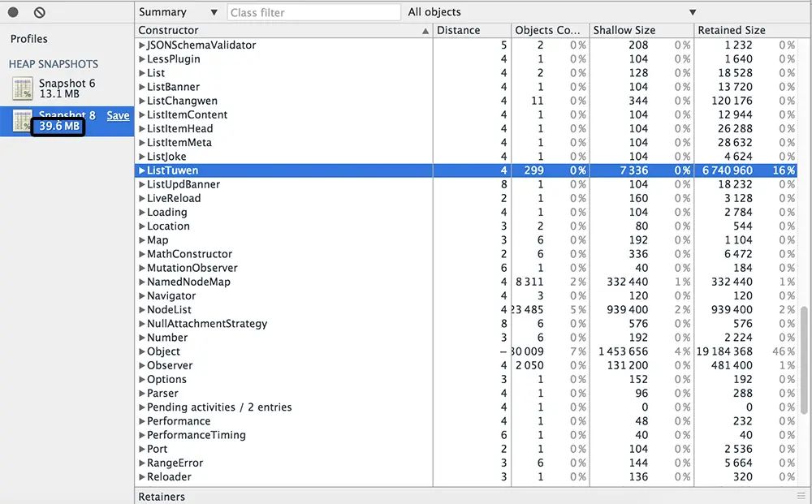This screenshot has height=504, width=812.
Task: Click the grip icon beside Retainers header
Action: 801,496
